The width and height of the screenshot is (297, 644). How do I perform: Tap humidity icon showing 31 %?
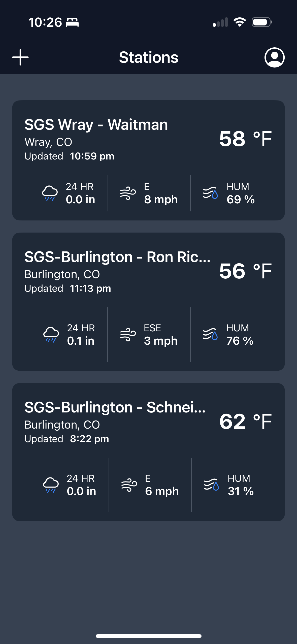tap(211, 485)
